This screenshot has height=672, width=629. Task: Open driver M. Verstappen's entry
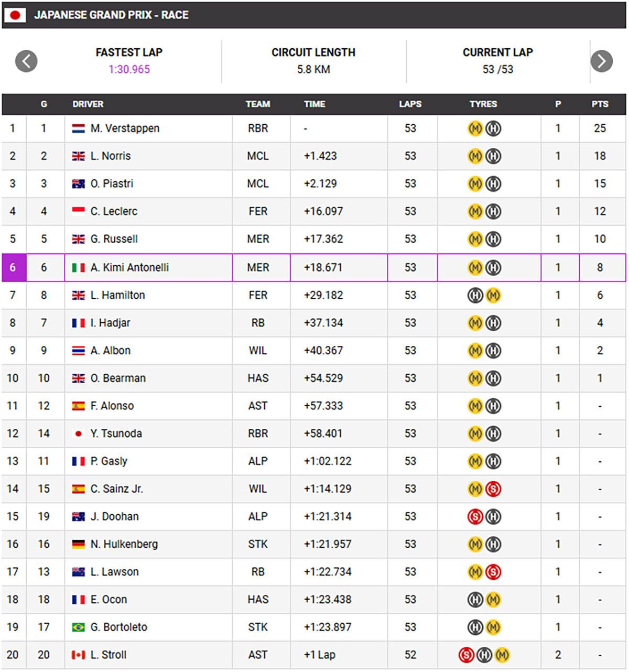(125, 128)
